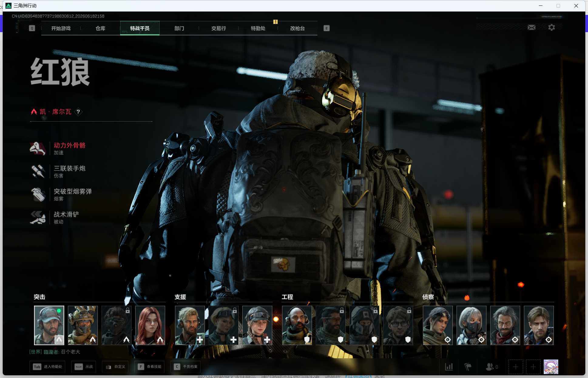The height and width of the screenshot is (378, 588).
Task: Select the capped bearded 突击 operator portrait
Action: [49, 325]
